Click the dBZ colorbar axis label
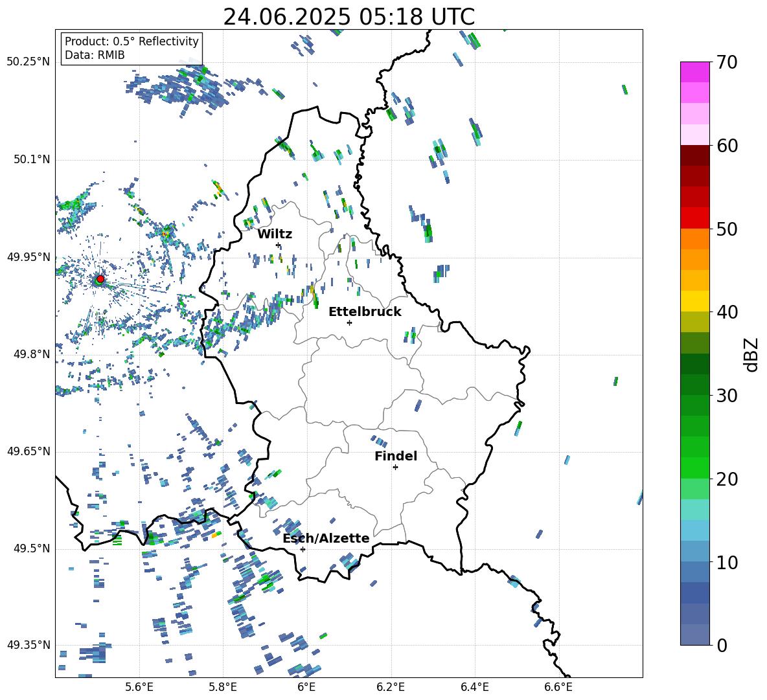The image size is (767, 700). (751, 354)
